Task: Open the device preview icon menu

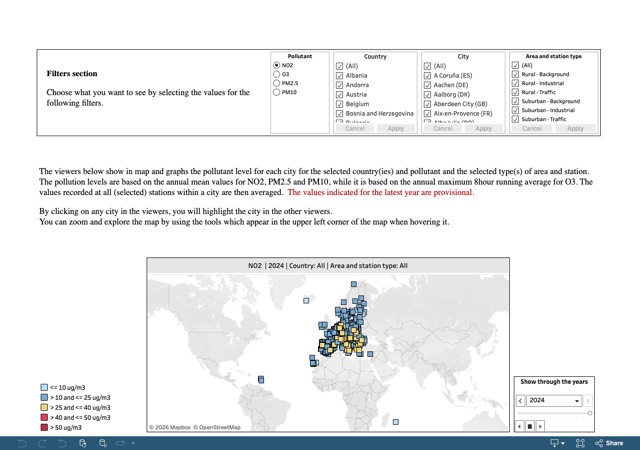Action: (x=557, y=443)
